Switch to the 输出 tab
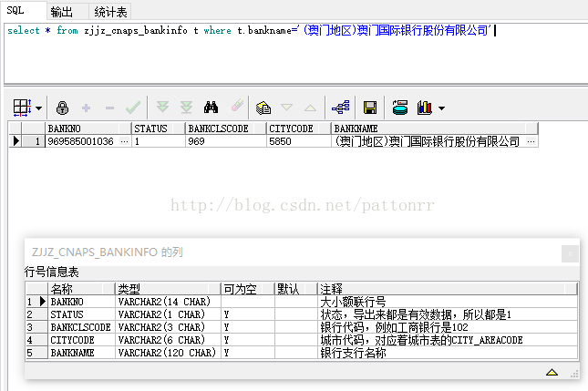The width and height of the screenshot is (588, 391). [67, 12]
